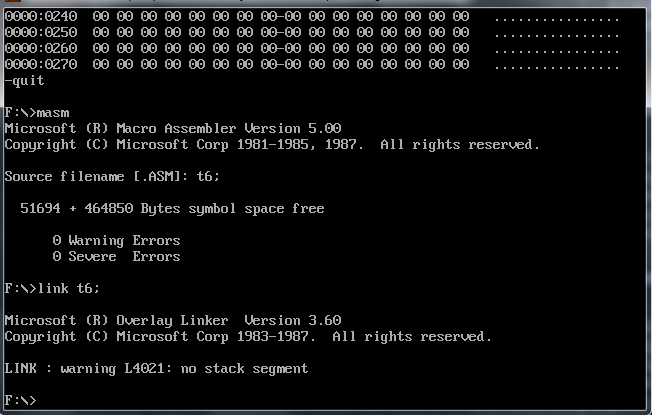Click the 0000:0240 memory dump address
The image size is (652, 415).
tap(40, 17)
